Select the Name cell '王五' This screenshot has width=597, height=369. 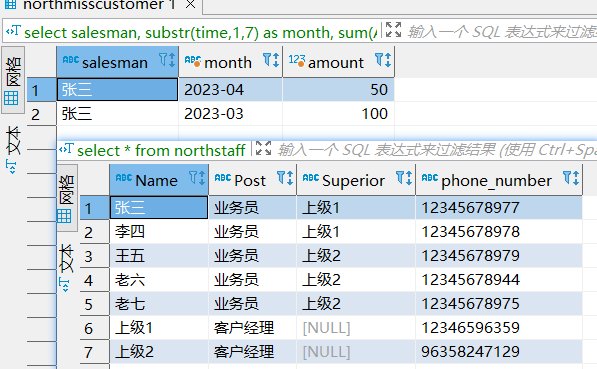[x=159, y=256]
